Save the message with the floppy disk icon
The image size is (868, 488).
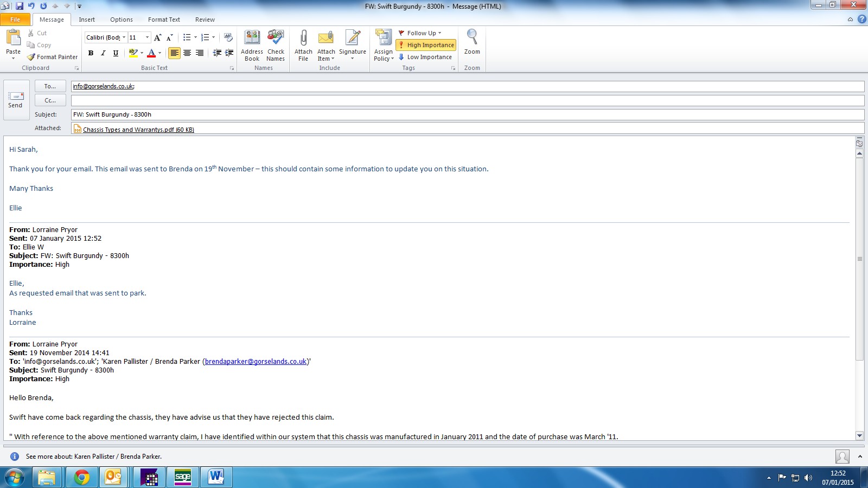[20, 6]
